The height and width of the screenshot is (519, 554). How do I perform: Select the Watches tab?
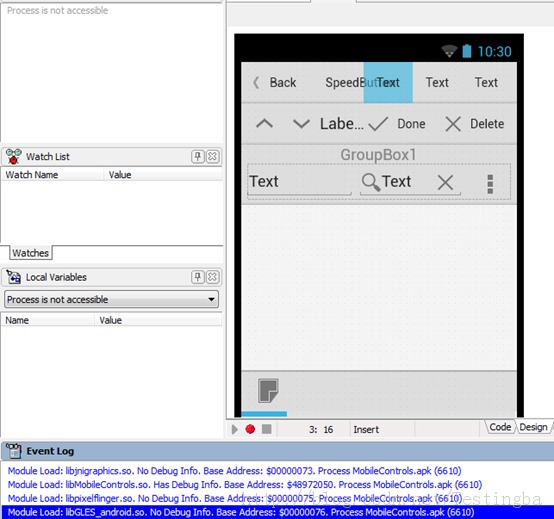click(x=30, y=253)
